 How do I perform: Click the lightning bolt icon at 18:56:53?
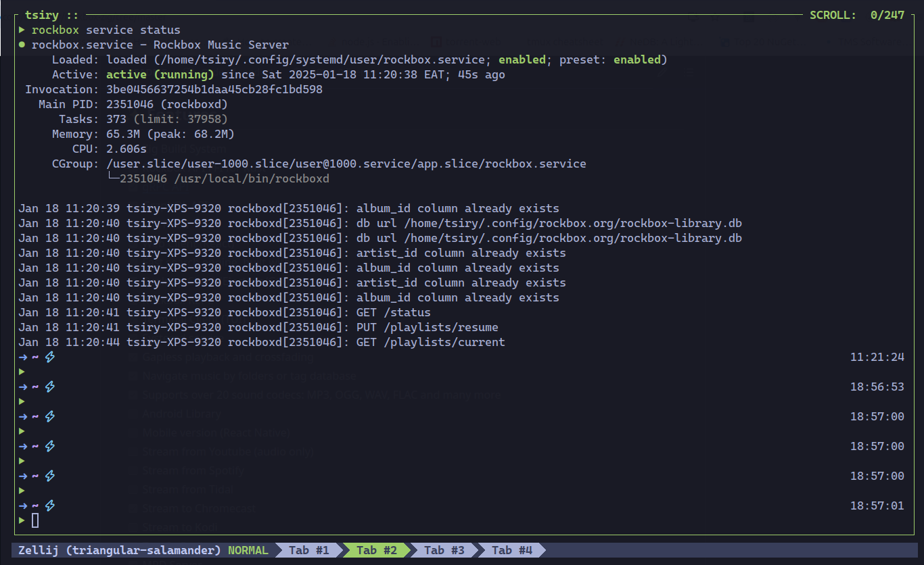49,387
